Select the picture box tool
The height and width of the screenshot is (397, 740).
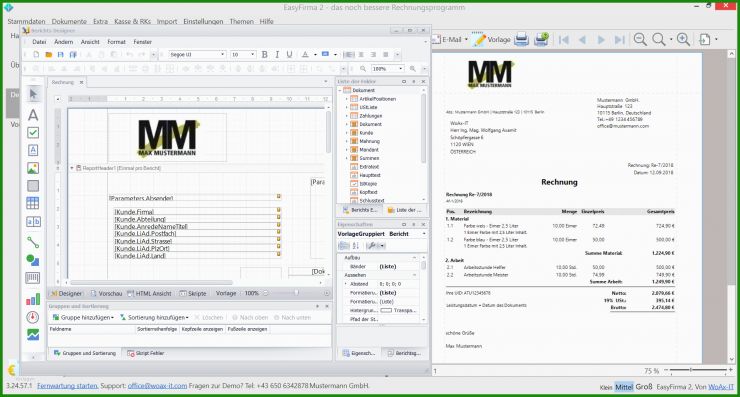click(33, 168)
